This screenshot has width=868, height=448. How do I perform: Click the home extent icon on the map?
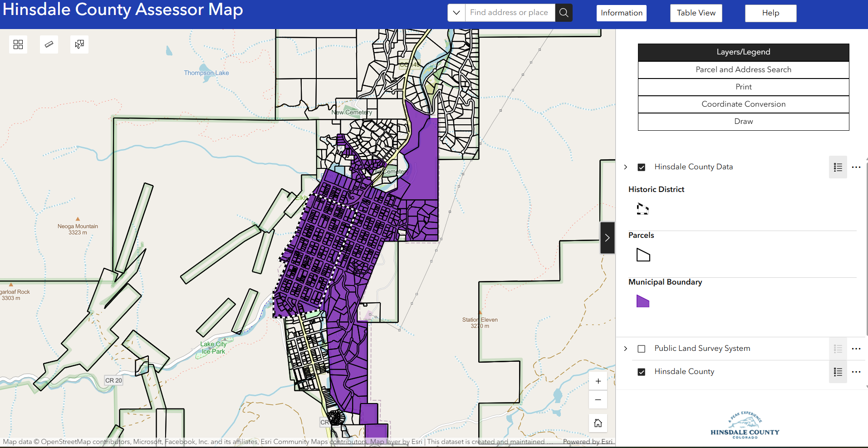click(x=598, y=423)
